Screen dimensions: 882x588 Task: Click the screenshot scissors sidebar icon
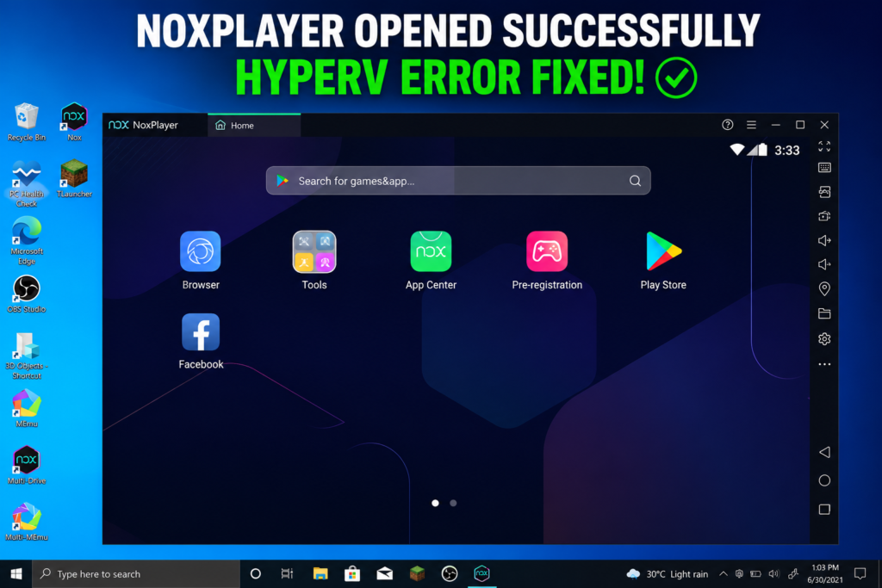click(x=824, y=192)
